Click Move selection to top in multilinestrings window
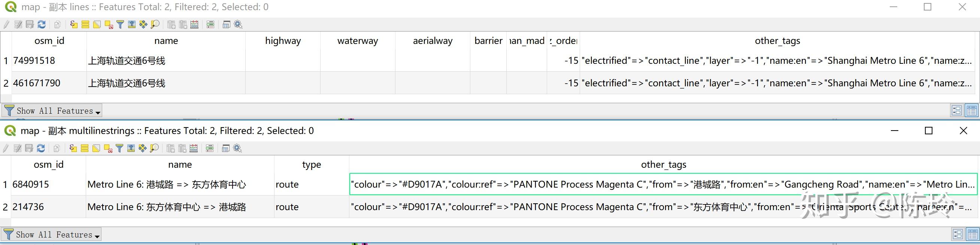Screen dimensions: 980x245 tap(131, 149)
